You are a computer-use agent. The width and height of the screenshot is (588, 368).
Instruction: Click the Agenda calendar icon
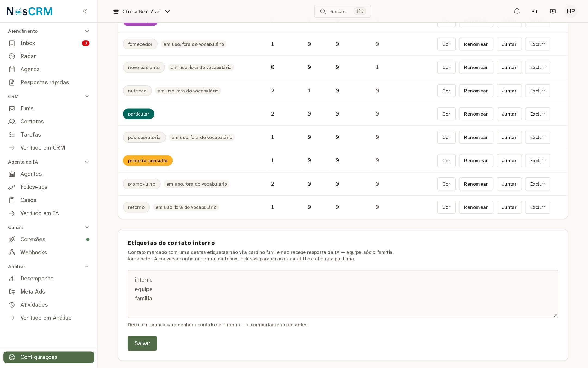click(12, 69)
